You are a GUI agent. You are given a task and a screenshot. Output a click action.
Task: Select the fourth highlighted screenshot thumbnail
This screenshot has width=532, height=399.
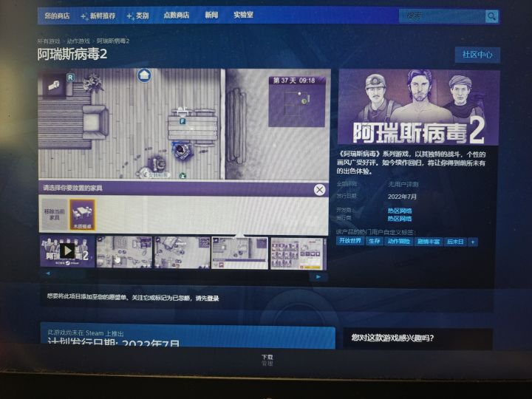(x=239, y=253)
